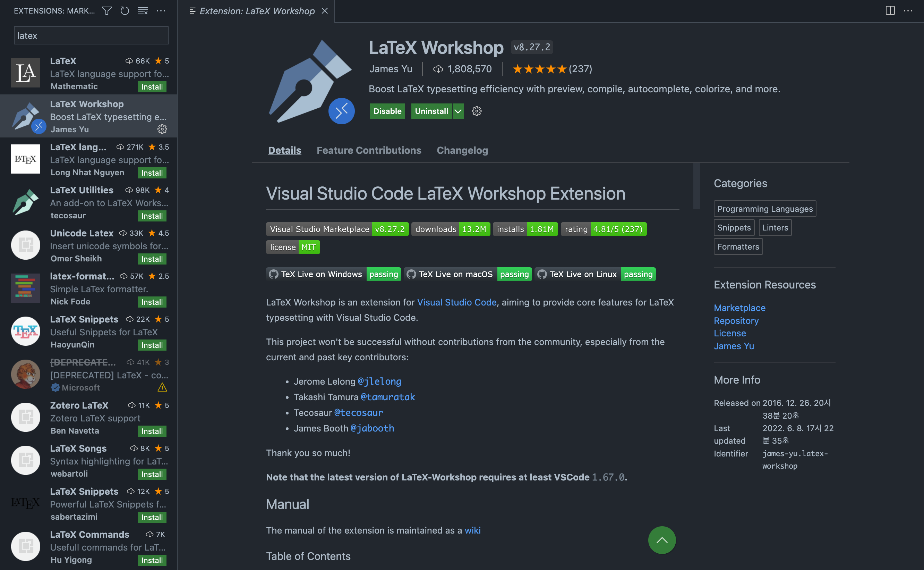This screenshot has width=924, height=570.
Task: Select deprecated LaTeX extension lion avatar
Action: pos(26,374)
